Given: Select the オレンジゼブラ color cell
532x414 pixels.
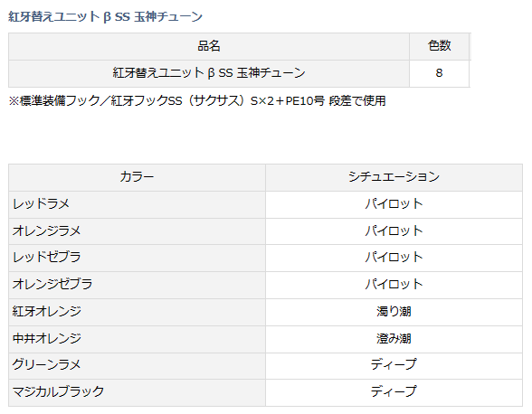Looking at the screenshot, I should 138,285.
